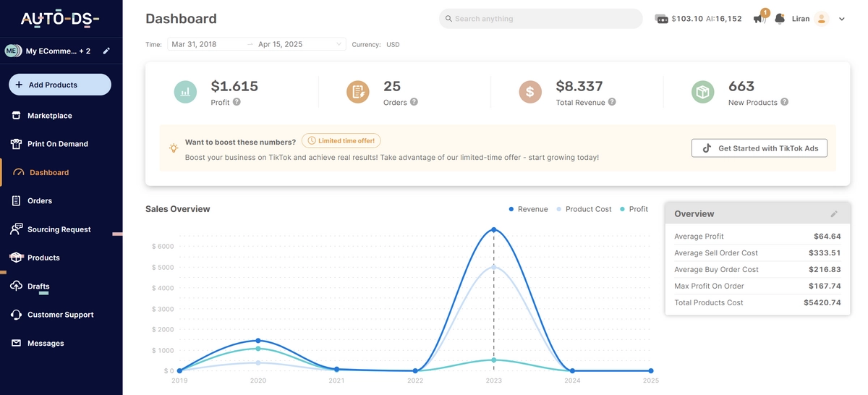Open Drafts in the sidebar

click(38, 286)
